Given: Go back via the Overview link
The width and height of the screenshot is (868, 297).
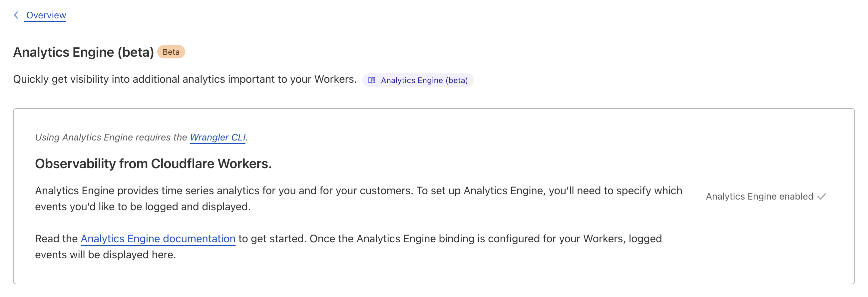Looking at the screenshot, I should click(46, 15).
